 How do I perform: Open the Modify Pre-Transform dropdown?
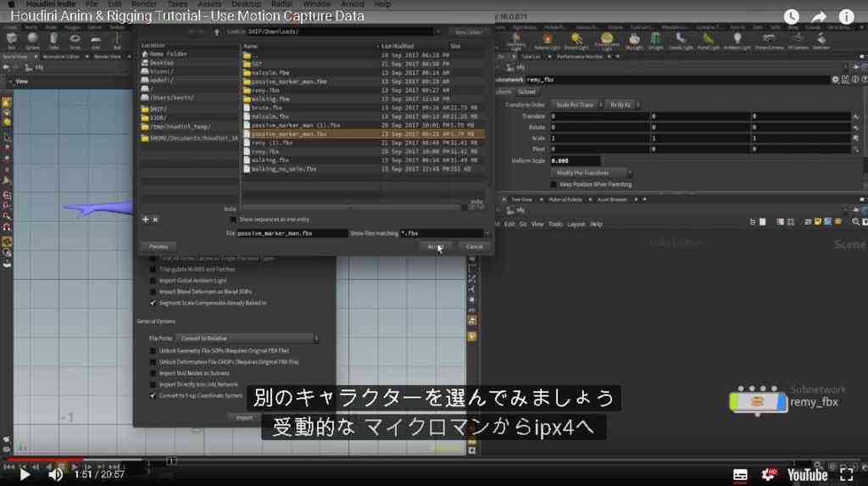(591, 173)
